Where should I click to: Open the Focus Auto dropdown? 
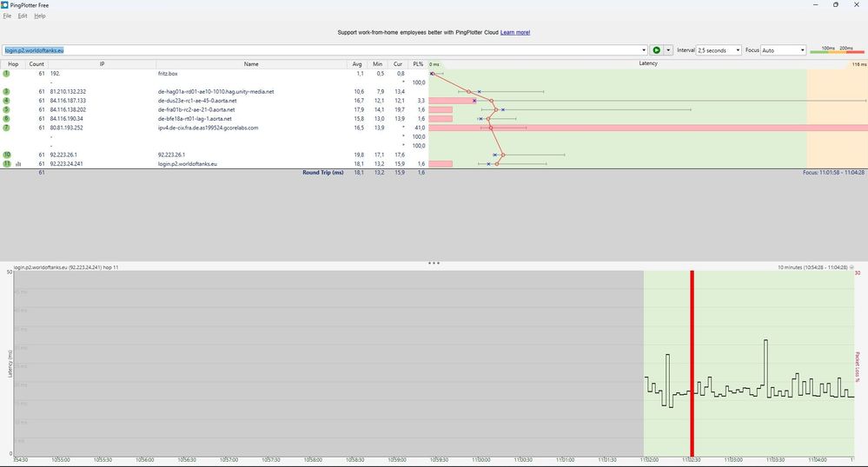784,49
